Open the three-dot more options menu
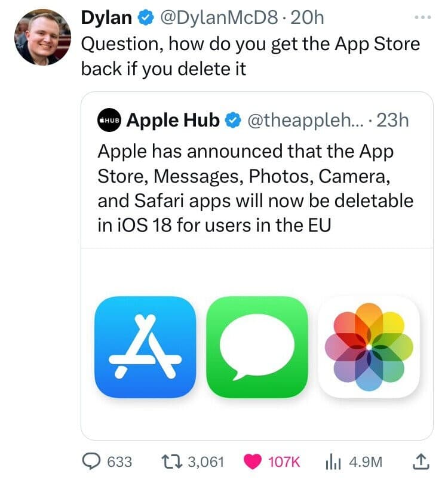The width and height of the screenshot is (448, 480). pyautogui.click(x=423, y=17)
